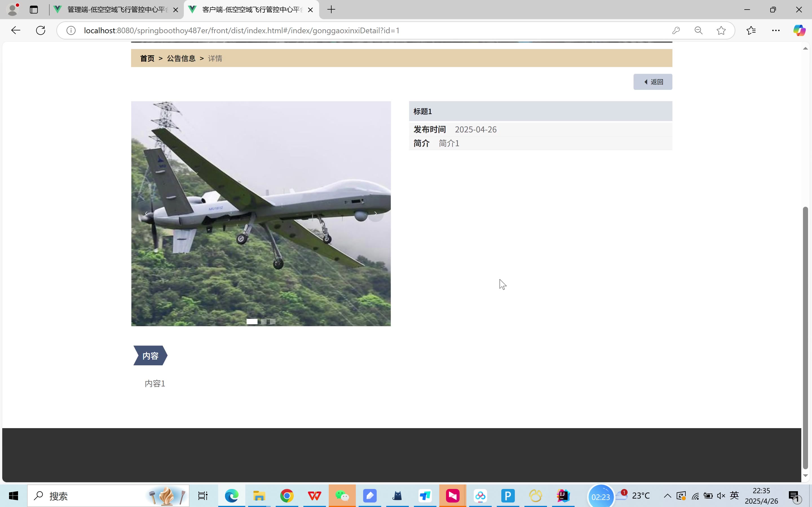812x507 pixels.
Task: Click the 返回 back button
Action: (653, 82)
